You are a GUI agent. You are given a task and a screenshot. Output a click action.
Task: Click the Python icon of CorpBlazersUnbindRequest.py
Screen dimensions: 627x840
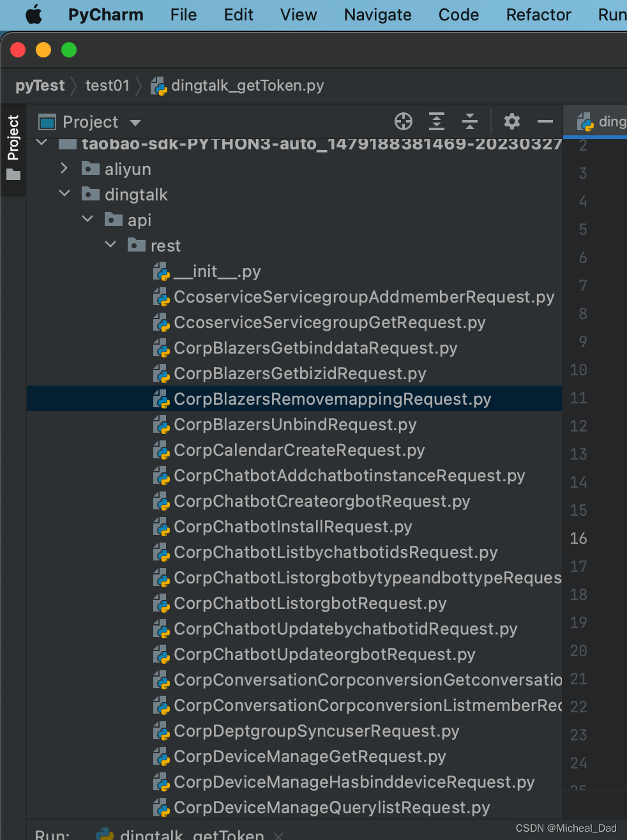coord(162,425)
